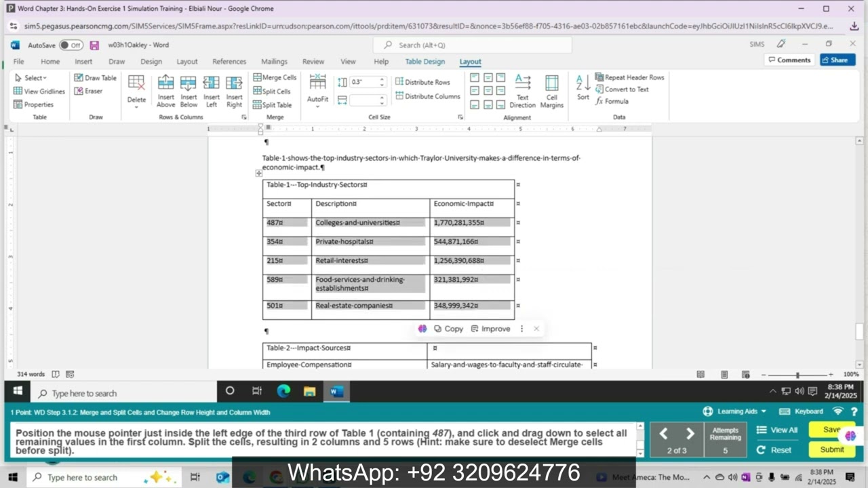The image size is (868, 488).
Task: Open the File tab
Action: point(19,62)
